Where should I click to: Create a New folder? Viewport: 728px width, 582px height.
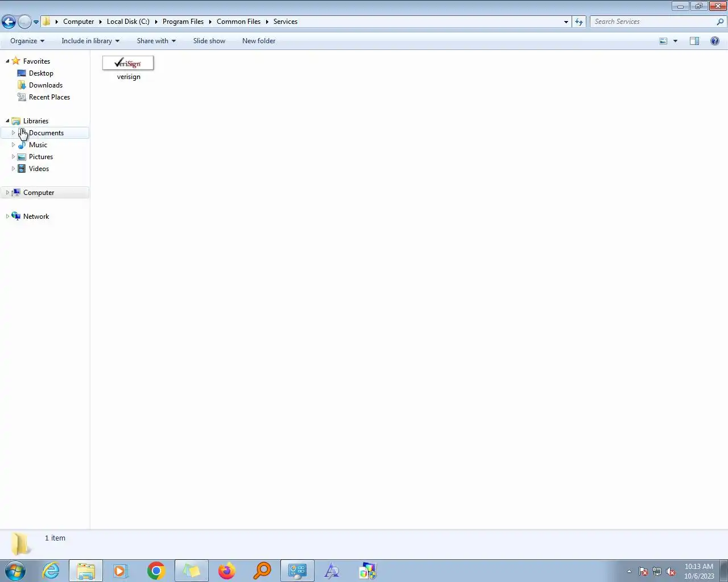(259, 41)
